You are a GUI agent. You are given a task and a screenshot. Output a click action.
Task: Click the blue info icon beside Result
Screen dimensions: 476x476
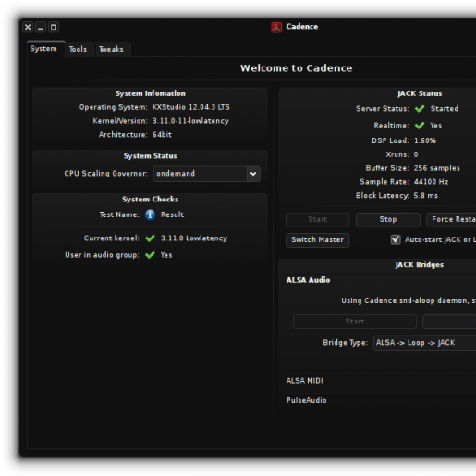(x=150, y=214)
